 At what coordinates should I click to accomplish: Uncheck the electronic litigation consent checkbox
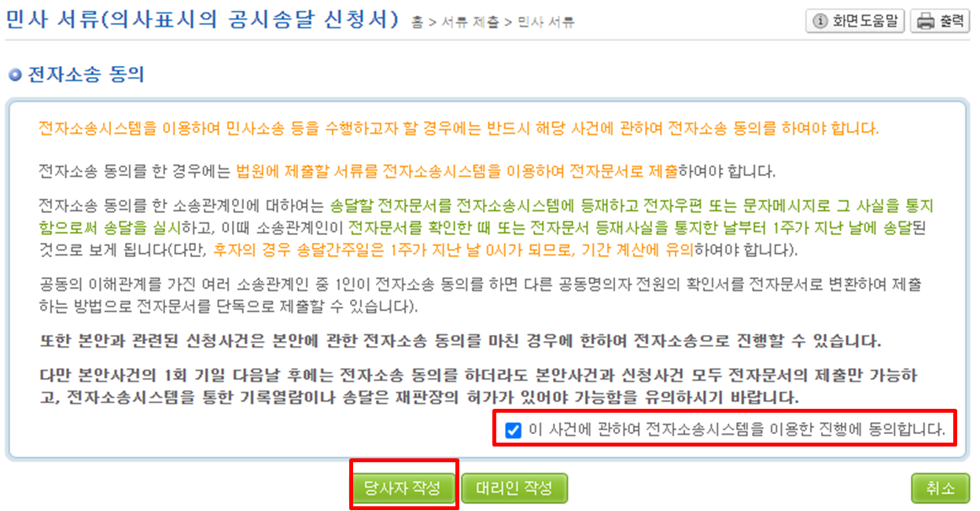click(514, 430)
